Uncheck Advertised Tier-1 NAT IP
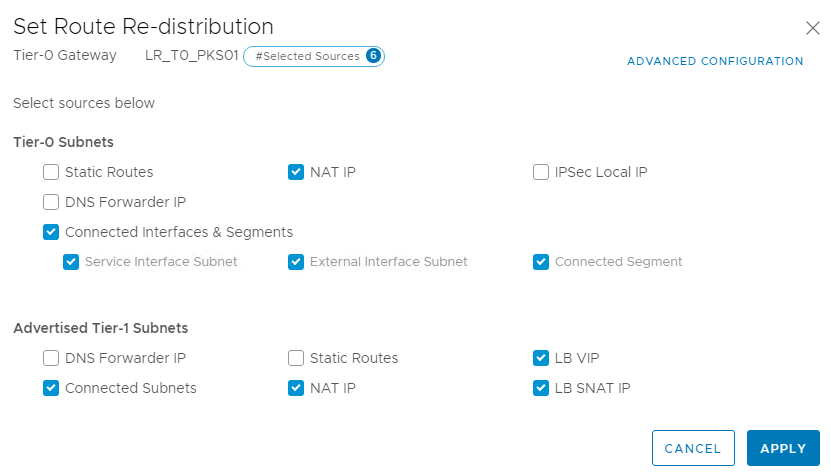 click(296, 388)
